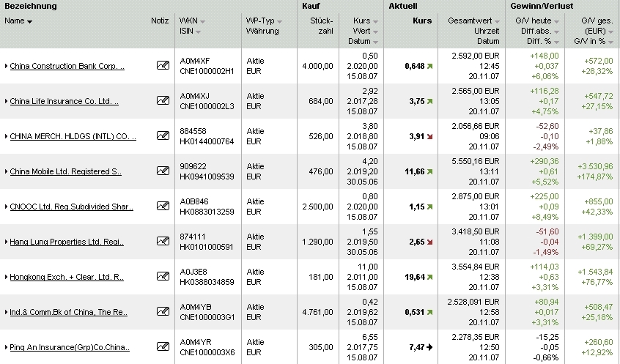The height and width of the screenshot is (364, 620).
Task: Expand Ind.& Comm.Bk of China row triangle
Action: tap(6, 313)
